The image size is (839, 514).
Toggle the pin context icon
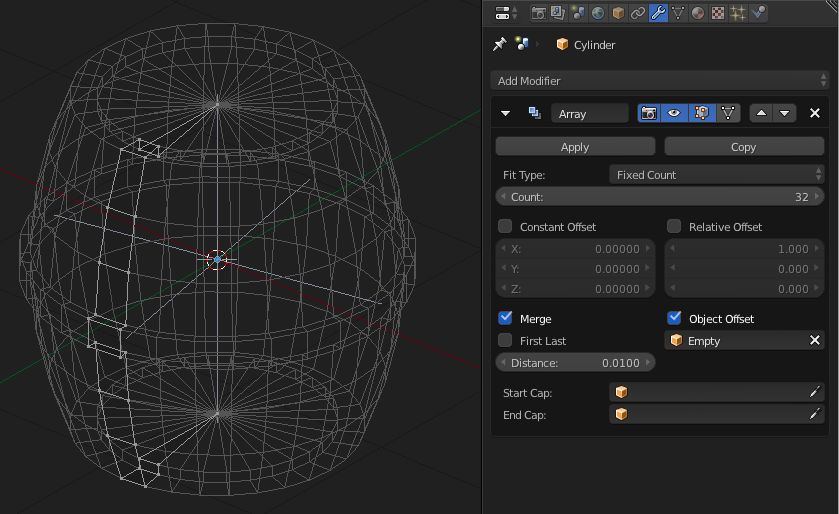click(x=499, y=44)
